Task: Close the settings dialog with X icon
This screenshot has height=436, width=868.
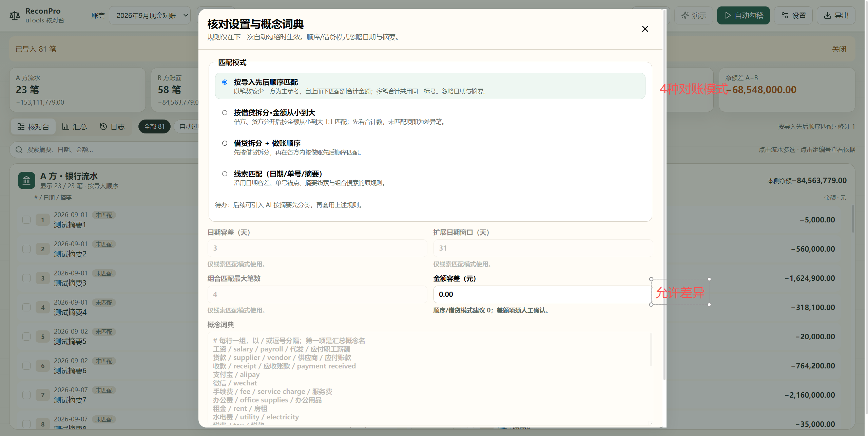Action: coord(645,29)
